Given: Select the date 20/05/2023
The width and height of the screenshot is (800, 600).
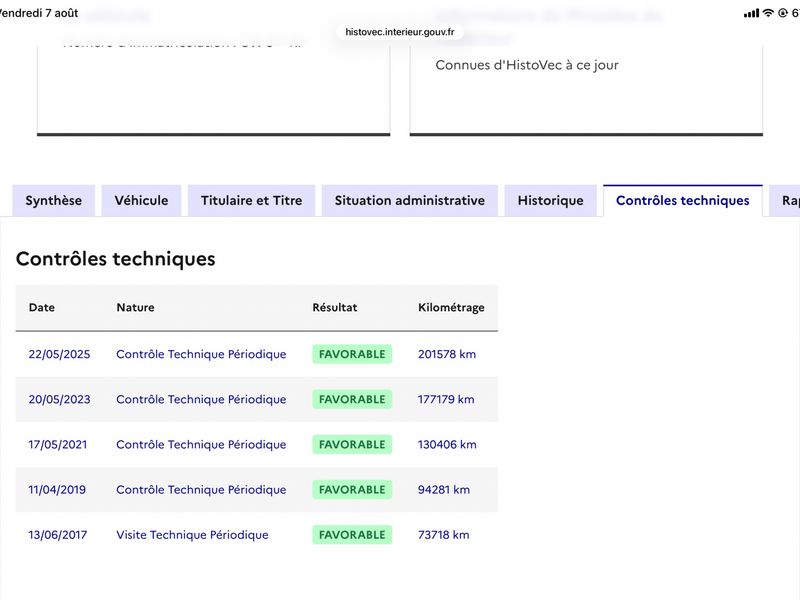Looking at the screenshot, I should [59, 399].
